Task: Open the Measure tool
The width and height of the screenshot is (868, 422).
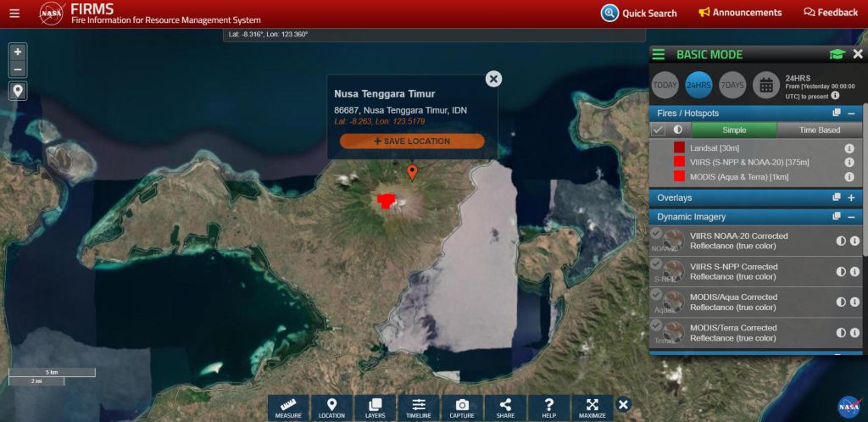Action: click(x=288, y=408)
